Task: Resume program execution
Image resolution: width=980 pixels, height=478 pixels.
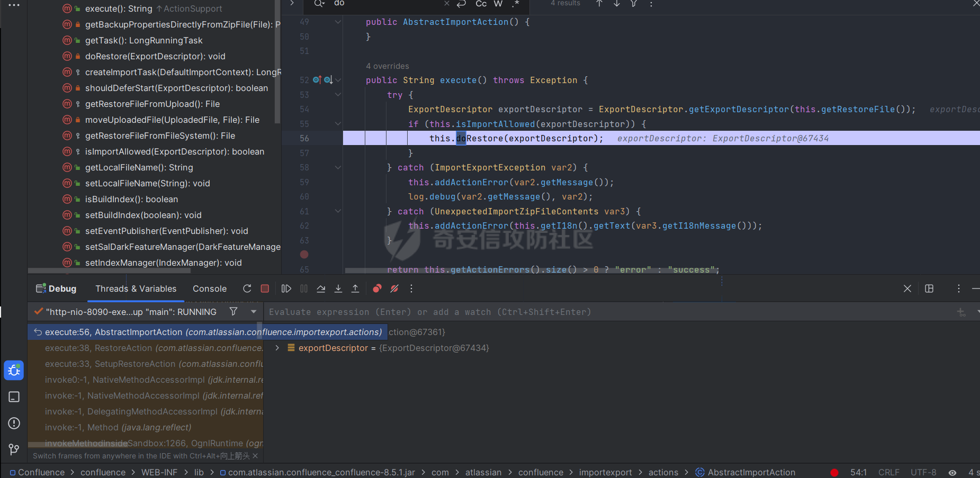Action: [286, 288]
